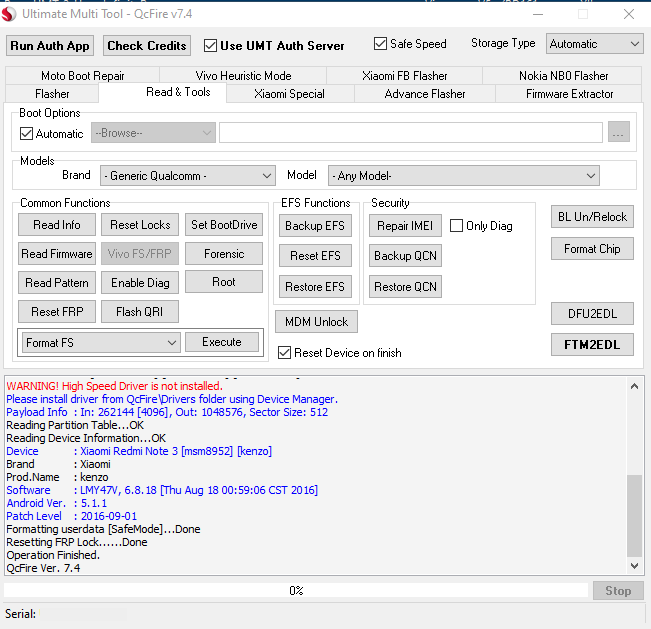
Task: Switch to Moto Boot Repair tab
Action: [83, 76]
